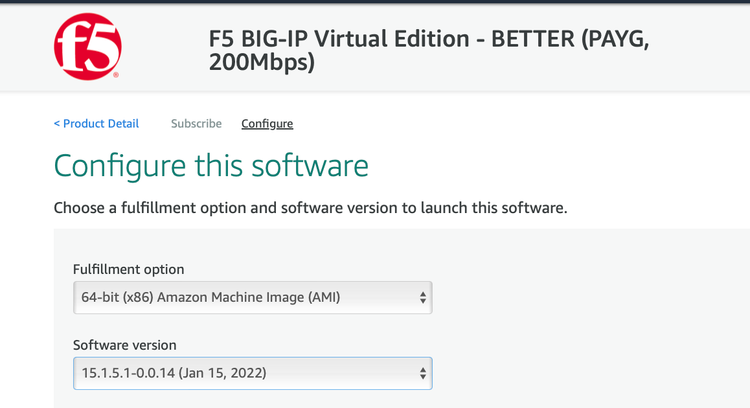Image resolution: width=750 pixels, height=408 pixels.
Task: Click the up-down arrows on Fulfillment option
Action: [x=423, y=297]
